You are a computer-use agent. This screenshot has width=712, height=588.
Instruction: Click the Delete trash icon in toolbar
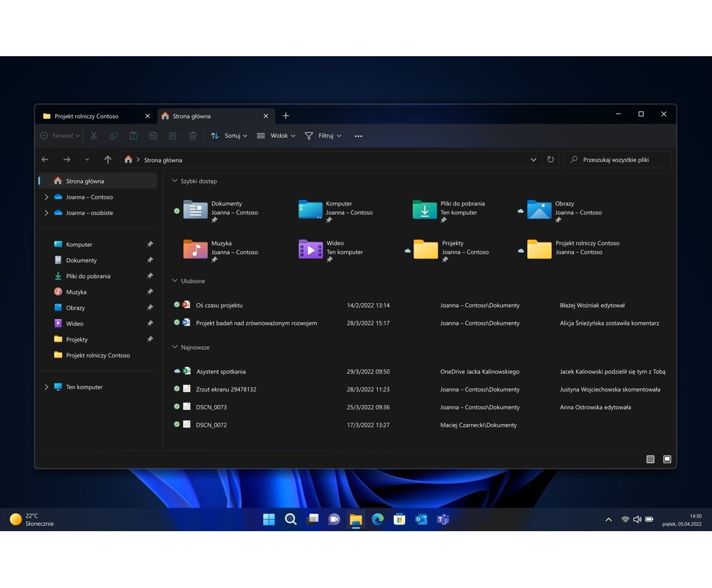click(x=193, y=136)
